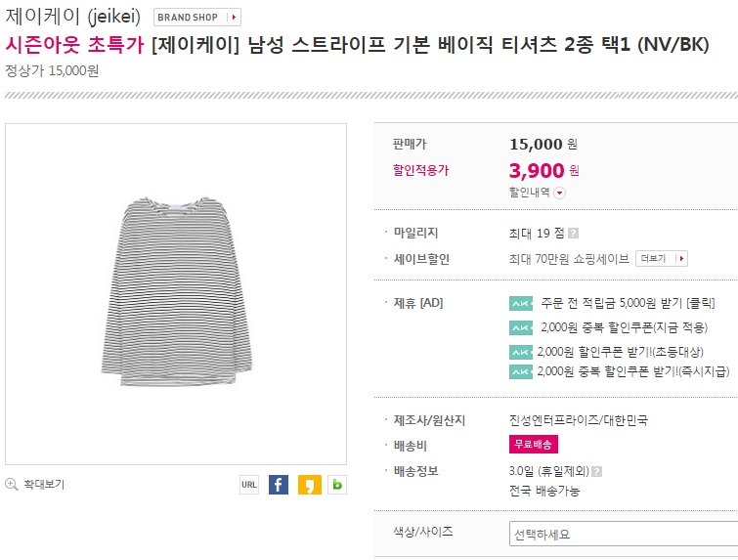
Task: Click the shipping info question mark icon
Action: (x=596, y=471)
